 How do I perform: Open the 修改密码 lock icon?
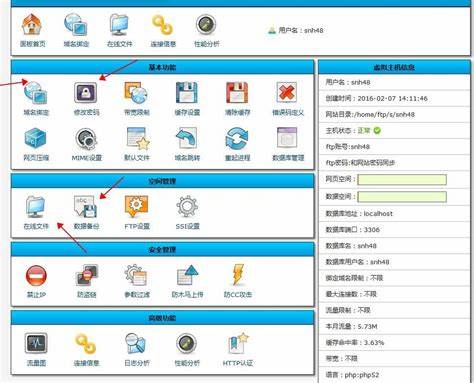[x=86, y=92]
